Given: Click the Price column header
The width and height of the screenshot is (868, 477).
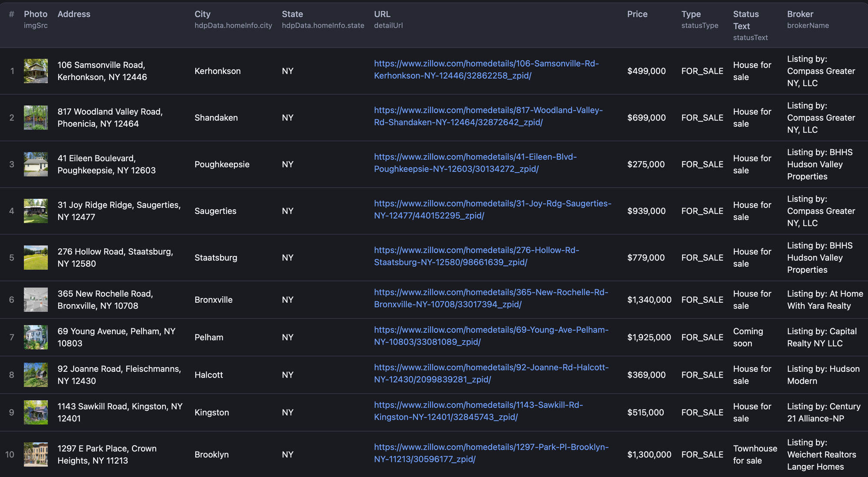Looking at the screenshot, I should point(637,14).
